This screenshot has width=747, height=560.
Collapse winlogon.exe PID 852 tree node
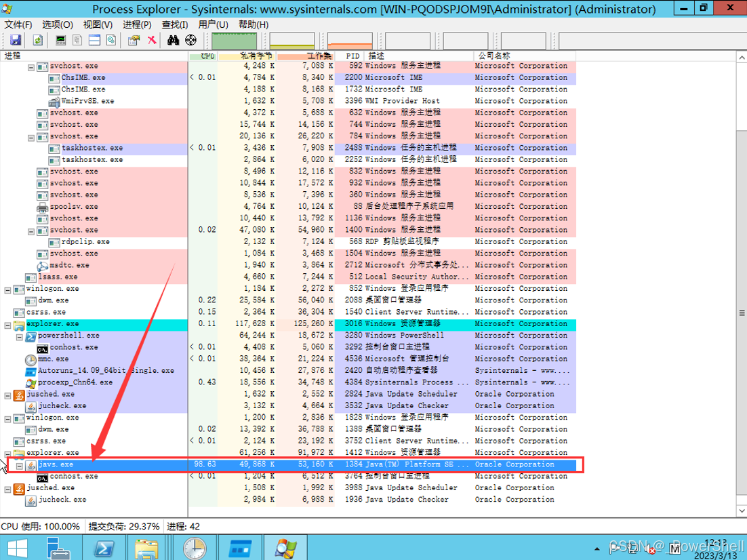(x=7, y=290)
